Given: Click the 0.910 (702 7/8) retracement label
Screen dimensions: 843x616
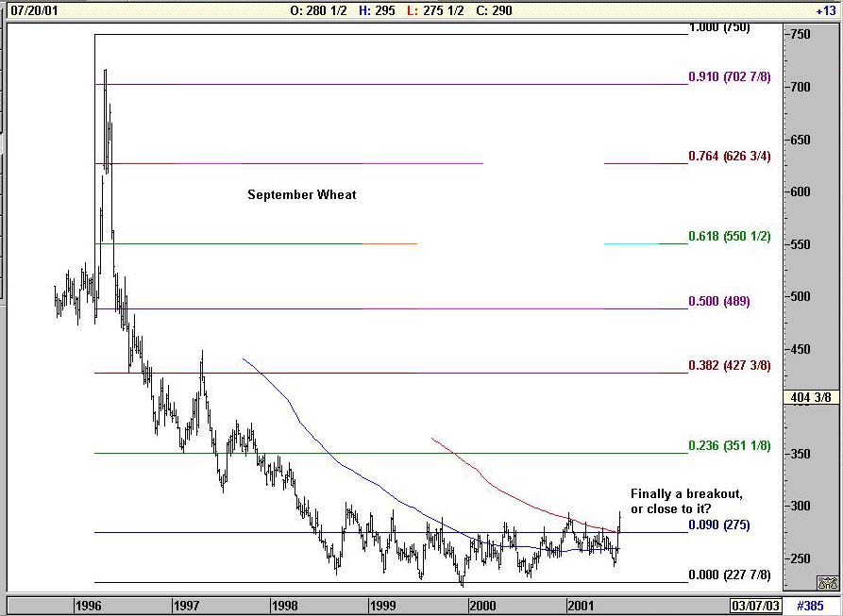Looking at the screenshot, I should point(730,76).
